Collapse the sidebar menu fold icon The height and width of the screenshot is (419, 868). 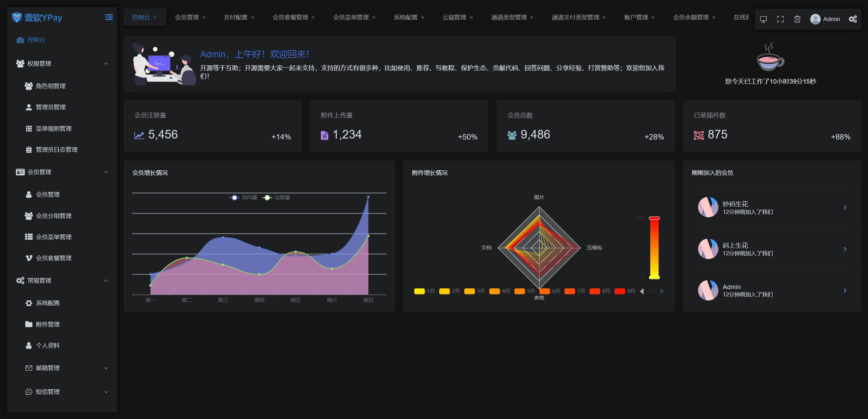pos(109,17)
